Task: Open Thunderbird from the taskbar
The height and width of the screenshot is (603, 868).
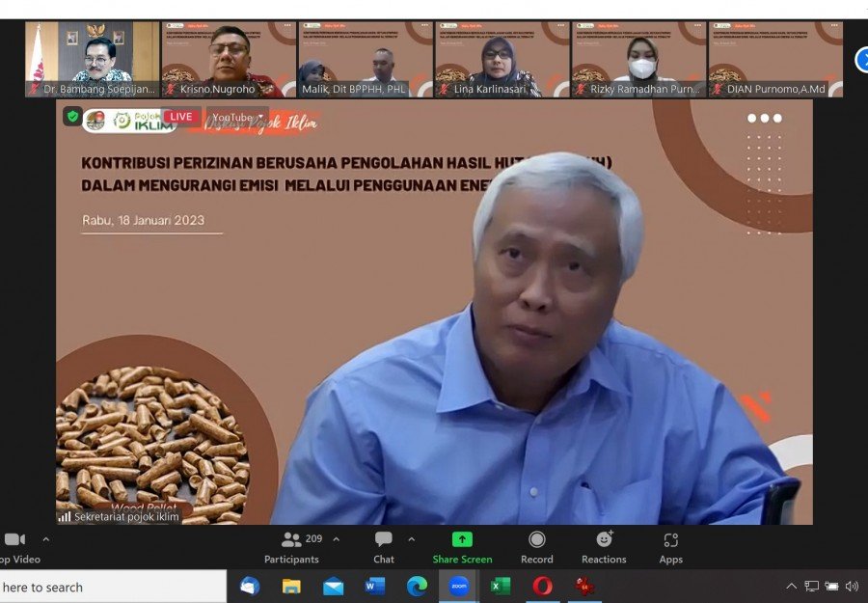Action: pyautogui.click(x=250, y=586)
